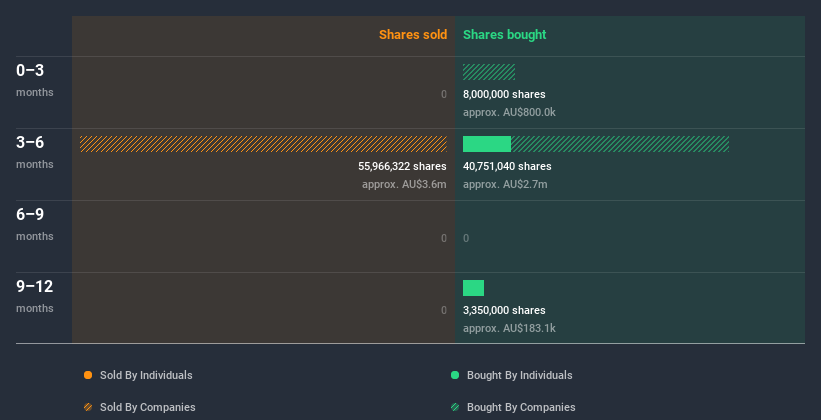Select the 6–9 months row label
The height and width of the screenshot is (420, 821).
(x=32, y=215)
